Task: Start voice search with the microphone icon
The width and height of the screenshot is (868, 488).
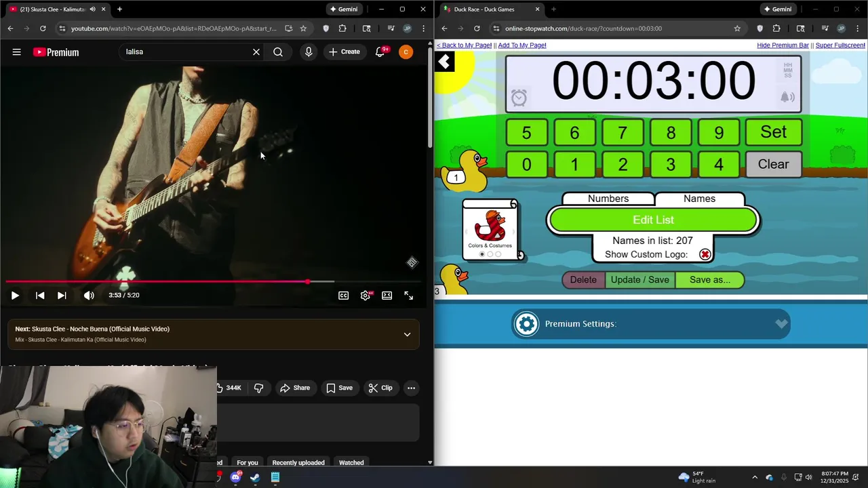Action: (309, 52)
